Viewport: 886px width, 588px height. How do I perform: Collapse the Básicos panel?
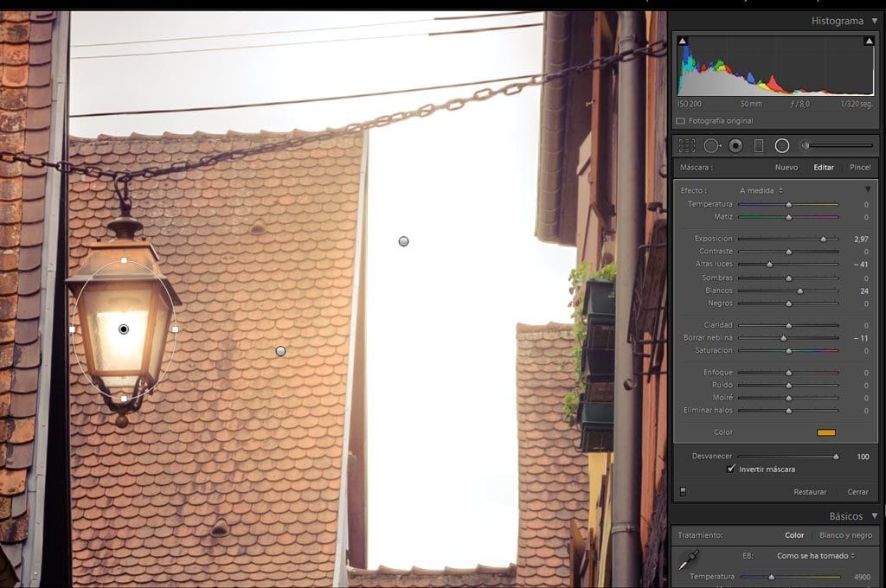pos(875,515)
